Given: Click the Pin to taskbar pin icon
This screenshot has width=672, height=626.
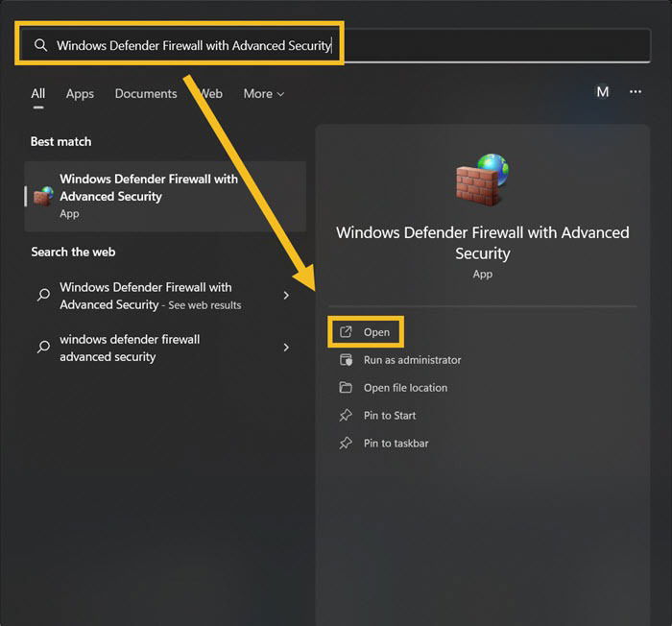Looking at the screenshot, I should coord(346,443).
